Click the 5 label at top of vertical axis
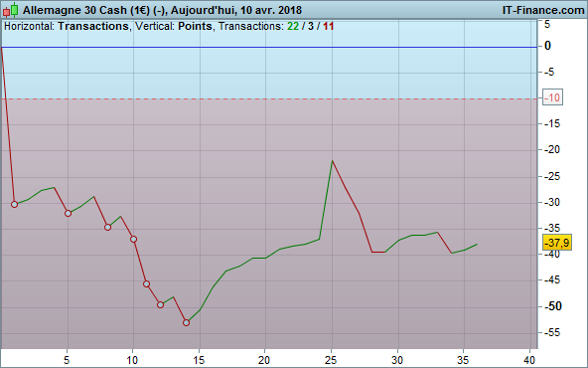 pyautogui.click(x=547, y=25)
